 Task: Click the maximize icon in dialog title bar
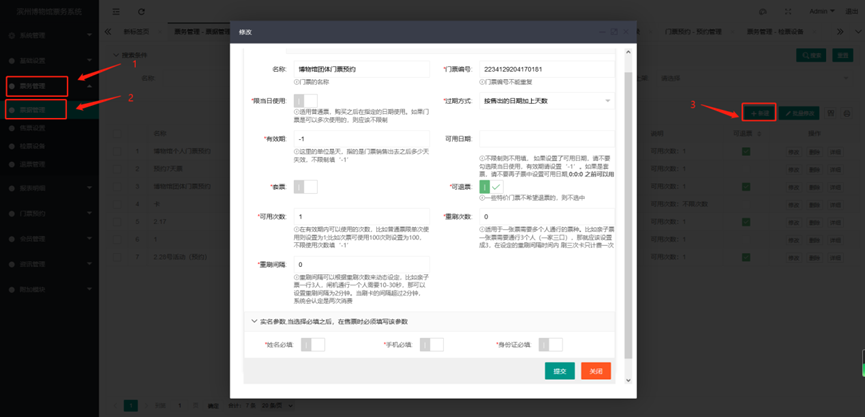coord(615,32)
